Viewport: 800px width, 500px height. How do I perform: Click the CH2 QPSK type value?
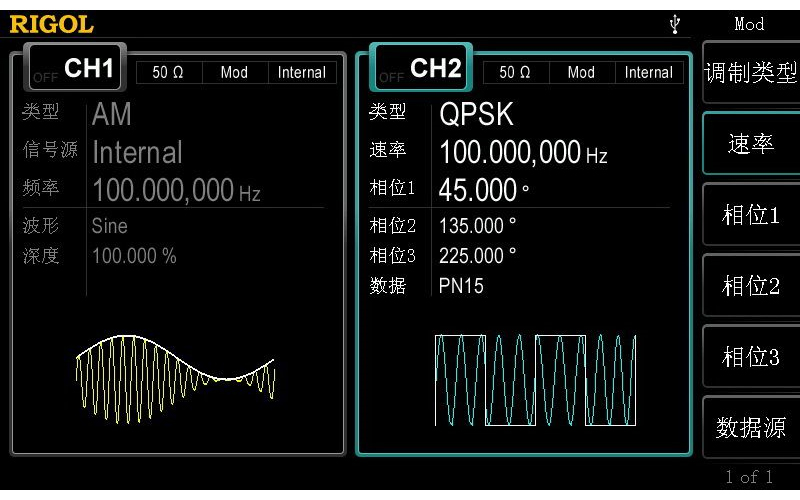[476, 114]
